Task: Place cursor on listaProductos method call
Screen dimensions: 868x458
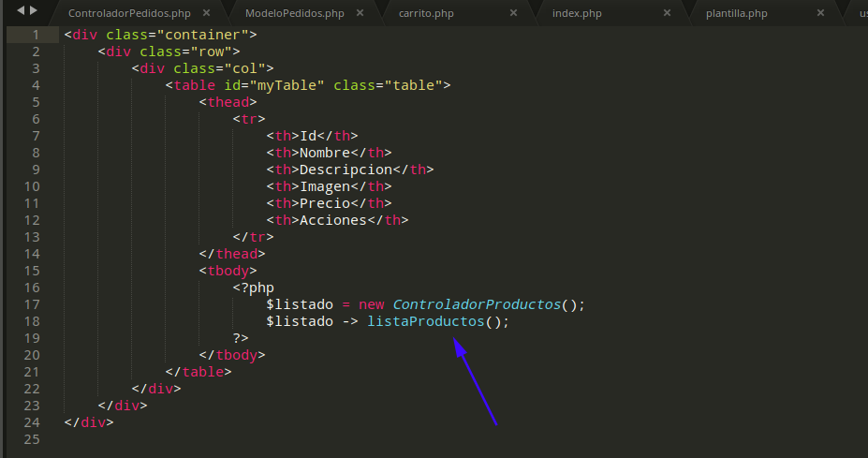Action: [426, 321]
